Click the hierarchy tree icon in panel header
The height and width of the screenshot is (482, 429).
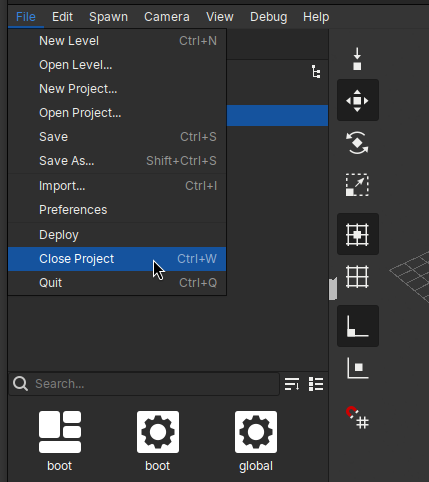[x=316, y=72]
